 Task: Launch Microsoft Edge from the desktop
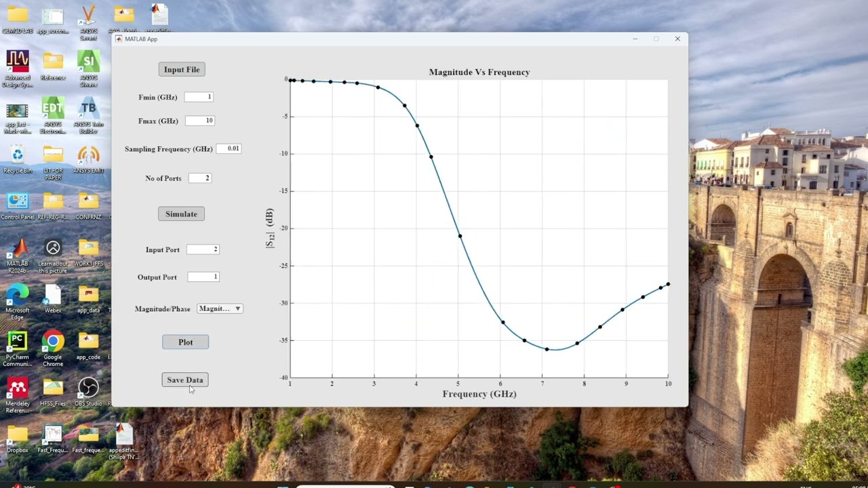pyautogui.click(x=18, y=302)
